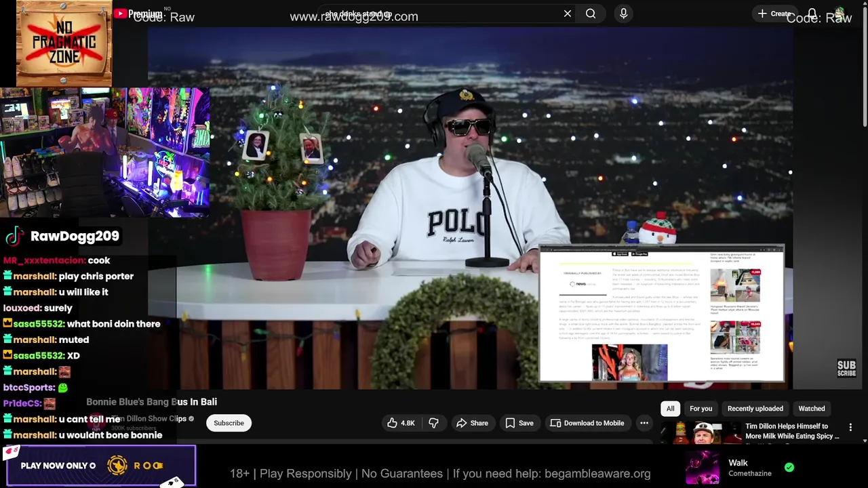Click the search magnifier icon
This screenshot has height=488, width=868.
click(x=591, y=14)
